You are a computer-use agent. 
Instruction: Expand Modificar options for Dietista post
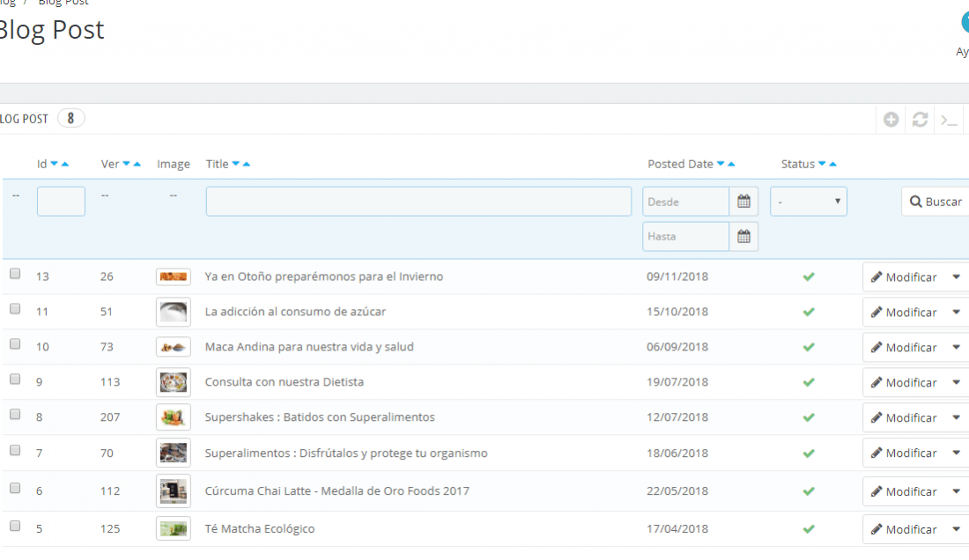956,382
